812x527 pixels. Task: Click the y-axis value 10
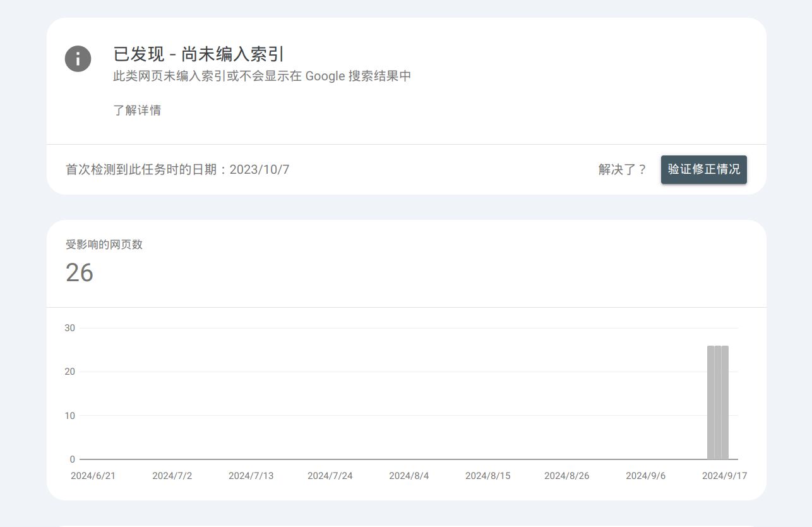coord(69,416)
